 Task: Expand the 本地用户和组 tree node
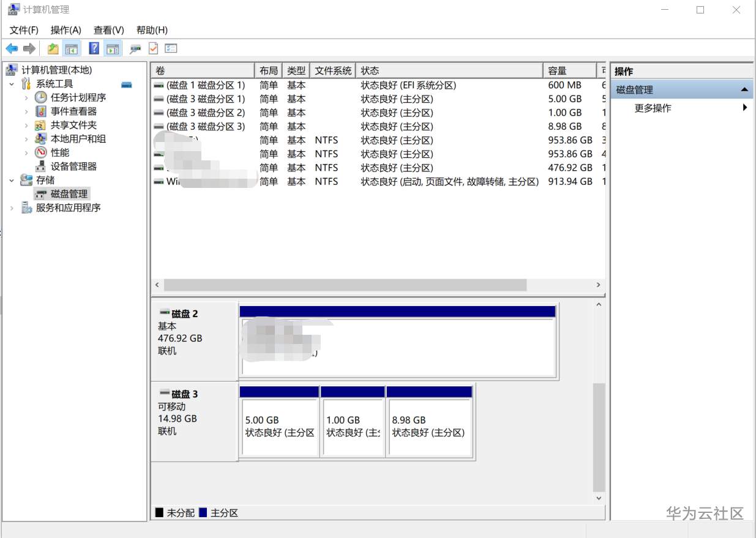[26, 139]
